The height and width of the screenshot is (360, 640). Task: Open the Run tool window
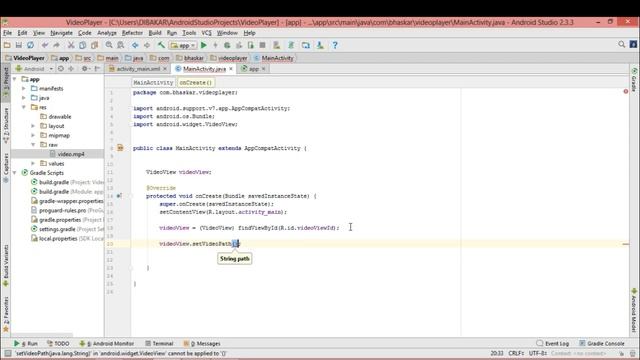point(26,344)
